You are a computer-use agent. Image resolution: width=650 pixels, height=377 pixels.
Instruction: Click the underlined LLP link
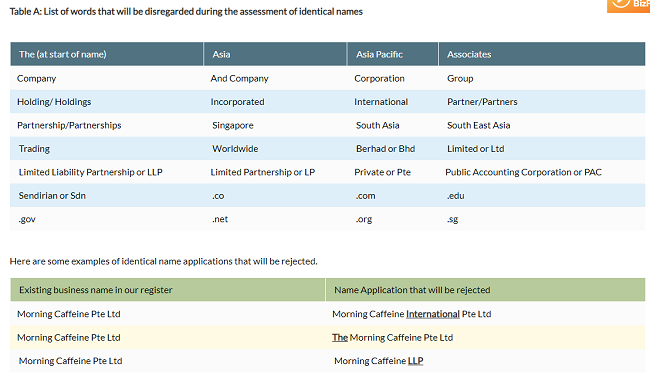click(415, 361)
